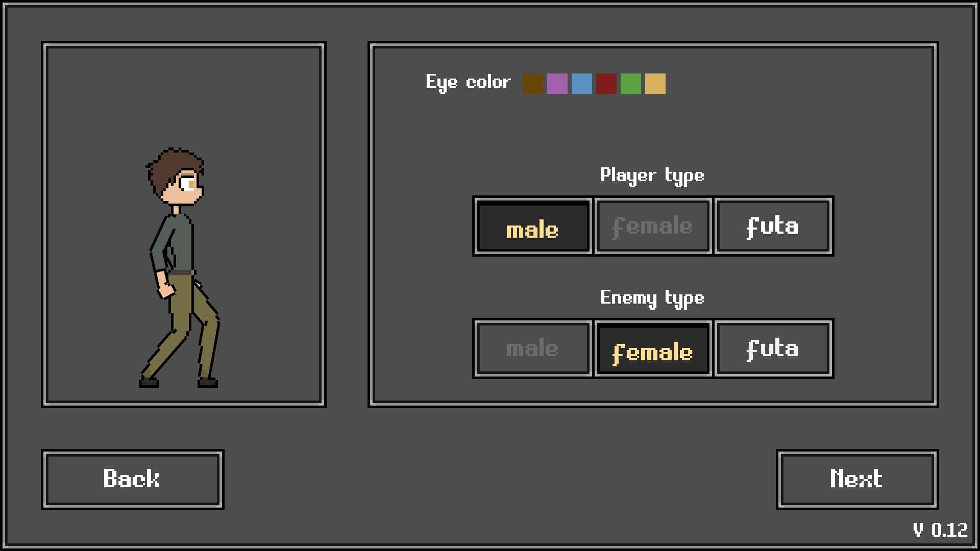
Task: Apply the green eye color swatch
Action: [x=630, y=84]
